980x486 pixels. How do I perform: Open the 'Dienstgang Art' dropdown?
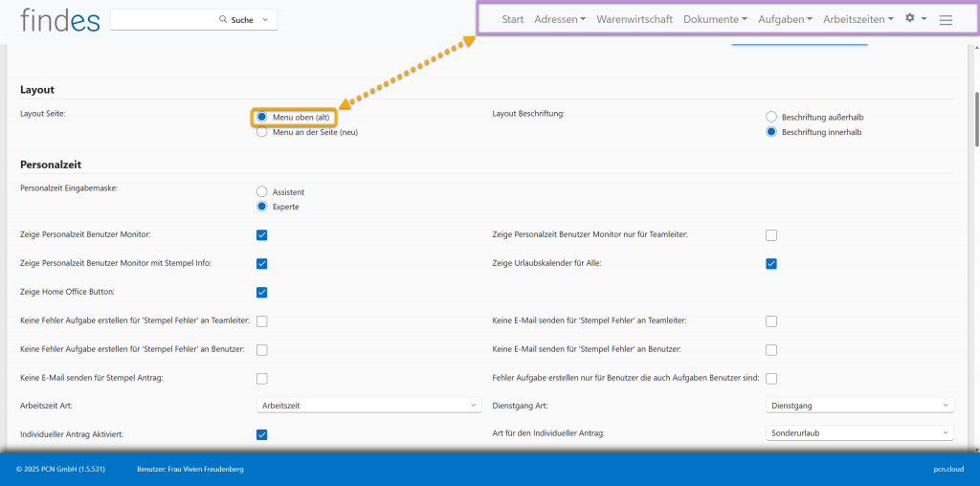pyautogui.click(x=860, y=406)
